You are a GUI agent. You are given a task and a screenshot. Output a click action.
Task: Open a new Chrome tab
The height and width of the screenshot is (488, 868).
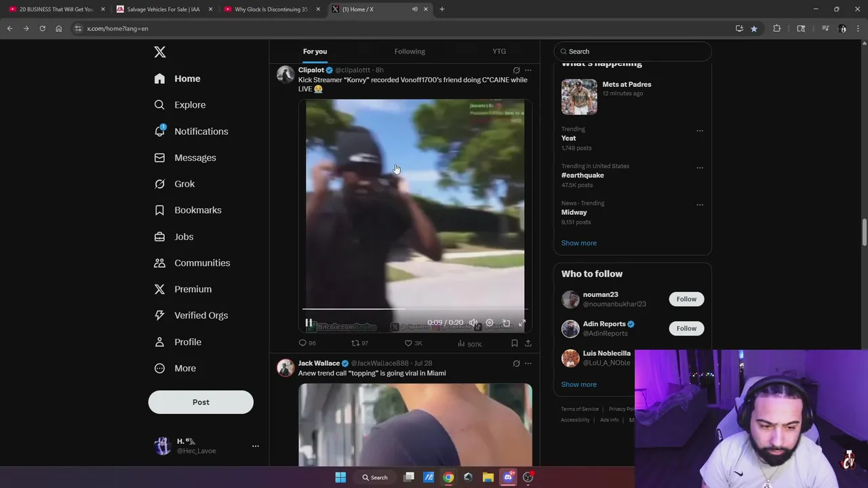click(x=442, y=9)
